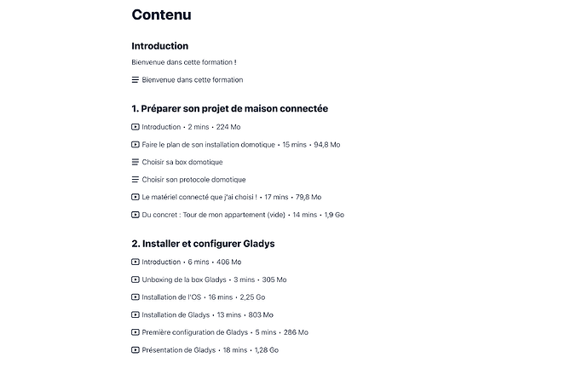This screenshot has width=588, height=369.
Task: Click video icon for 'Unboxing de la box Gladys'
Action: 135,280
